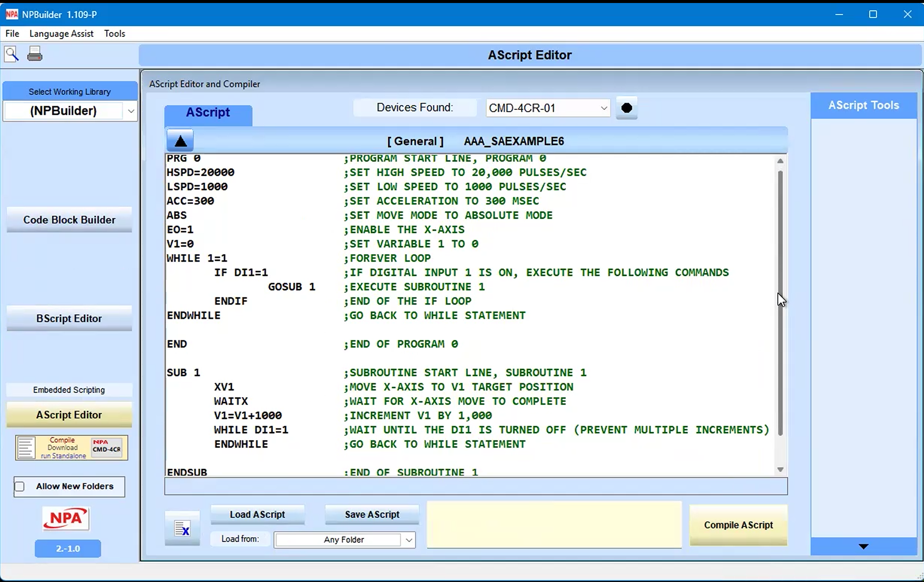Click the Compile Download run Standalone image

coord(71,448)
